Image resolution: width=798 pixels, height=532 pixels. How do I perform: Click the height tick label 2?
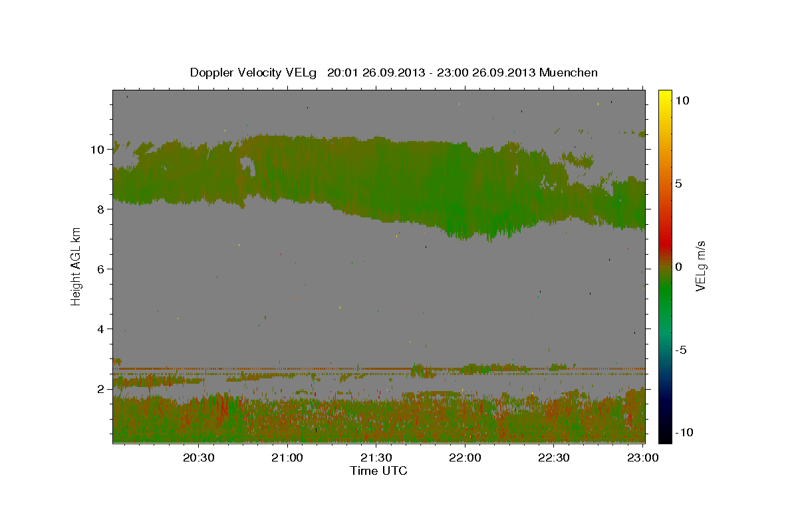[x=100, y=388]
